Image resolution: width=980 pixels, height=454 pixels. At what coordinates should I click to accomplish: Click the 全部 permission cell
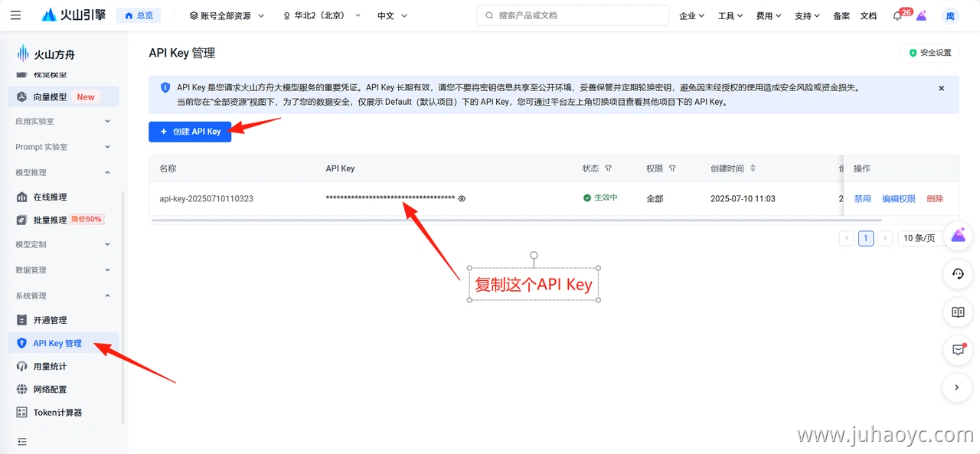click(655, 198)
